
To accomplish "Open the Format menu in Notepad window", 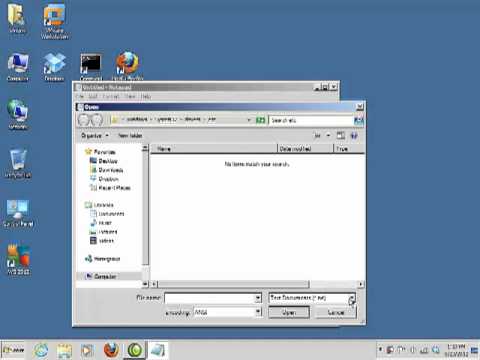I will coord(111,96).
